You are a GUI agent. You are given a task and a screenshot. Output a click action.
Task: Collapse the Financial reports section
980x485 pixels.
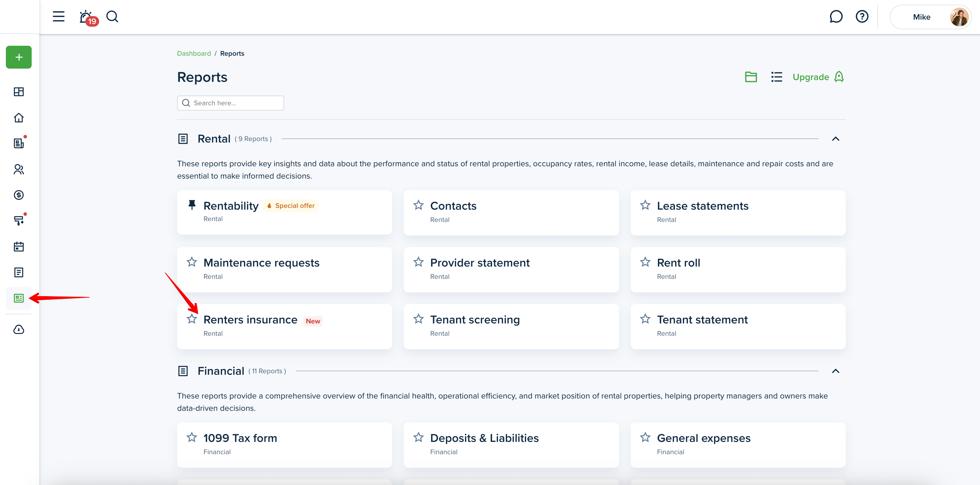pos(835,371)
